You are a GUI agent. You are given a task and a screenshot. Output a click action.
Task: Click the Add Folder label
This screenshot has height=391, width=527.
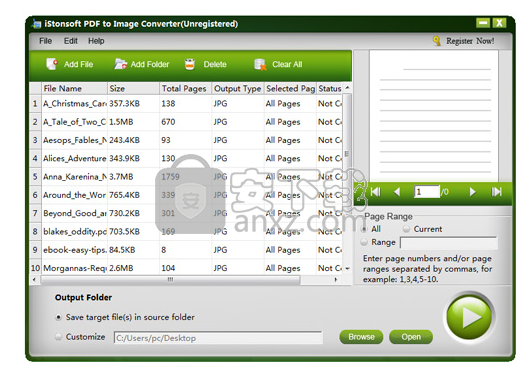pos(150,64)
